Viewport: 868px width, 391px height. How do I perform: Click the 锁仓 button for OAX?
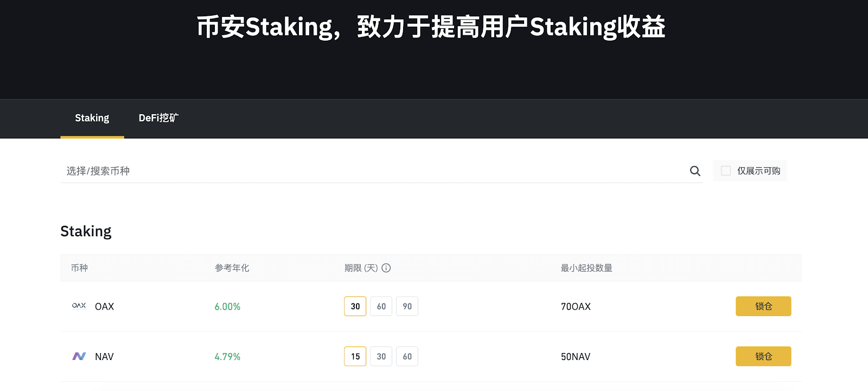point(763,306)
